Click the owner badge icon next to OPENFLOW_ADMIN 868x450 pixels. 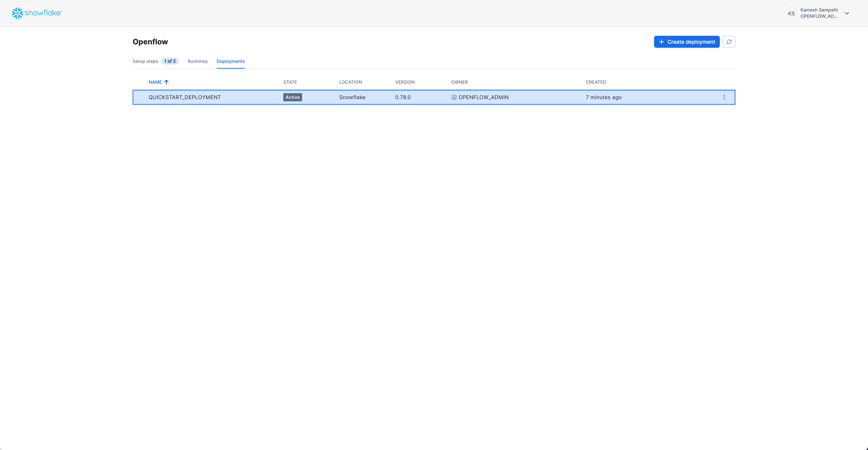(x=454, y=97)
